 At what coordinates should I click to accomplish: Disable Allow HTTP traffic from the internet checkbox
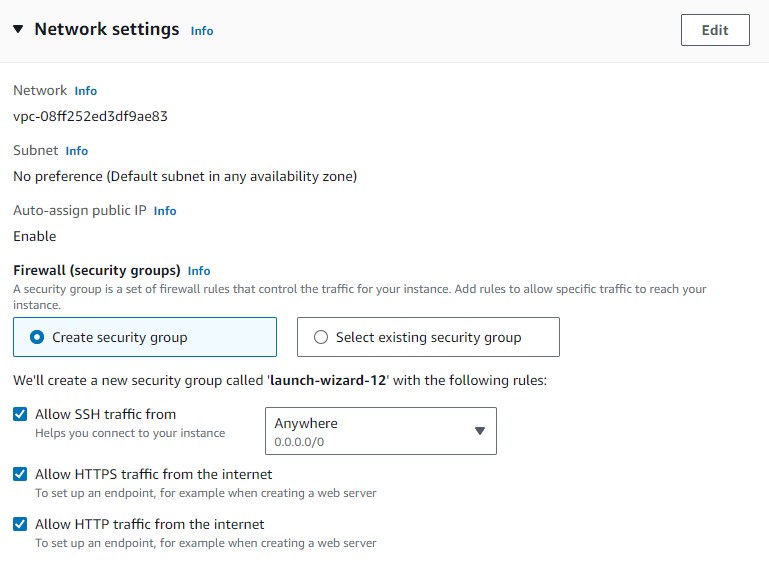point(20,524)
